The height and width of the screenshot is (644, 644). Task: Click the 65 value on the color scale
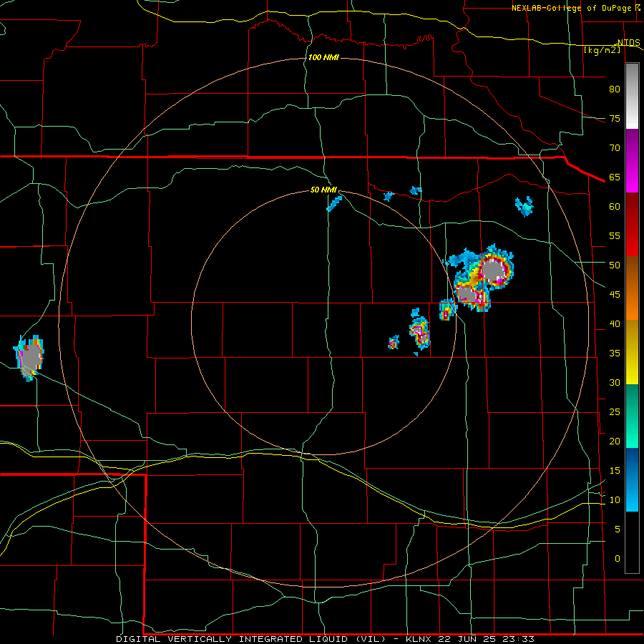point(615,177)
